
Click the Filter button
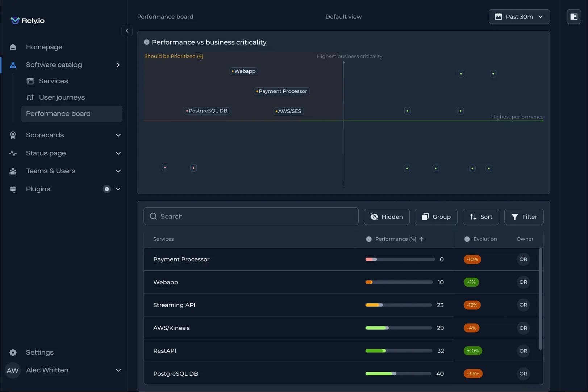pos(524,217)
